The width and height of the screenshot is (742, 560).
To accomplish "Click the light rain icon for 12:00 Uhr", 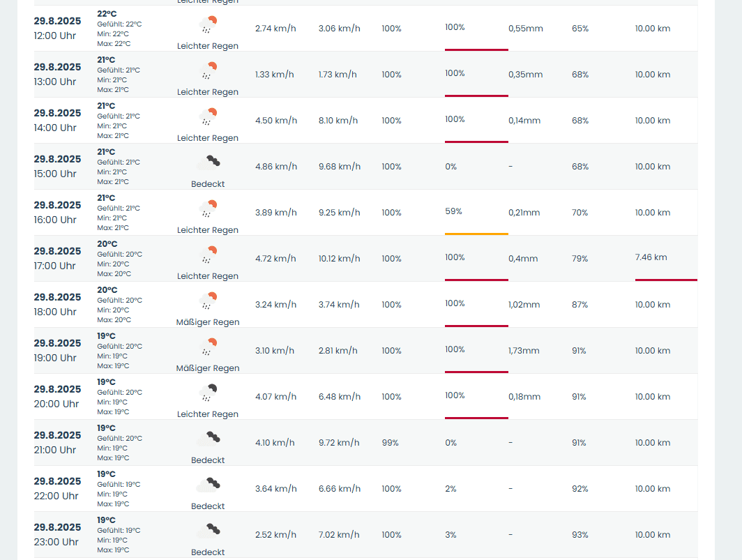I will click(208, 24).
